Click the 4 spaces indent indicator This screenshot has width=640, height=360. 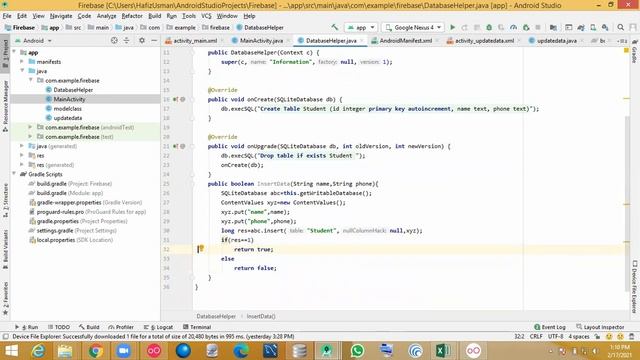(579, 337)
